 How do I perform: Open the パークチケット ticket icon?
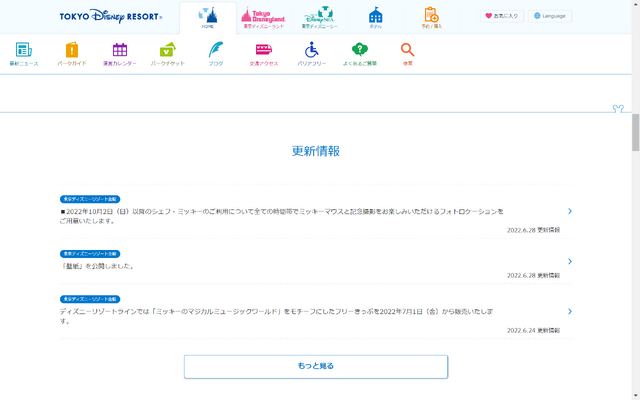tap(168, 49)
